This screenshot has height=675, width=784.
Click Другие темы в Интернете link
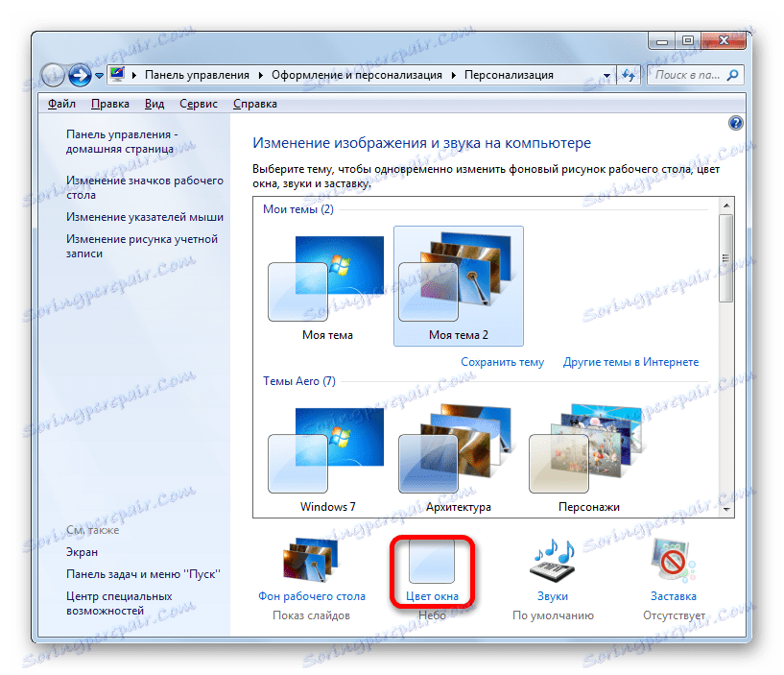(630, 362)
